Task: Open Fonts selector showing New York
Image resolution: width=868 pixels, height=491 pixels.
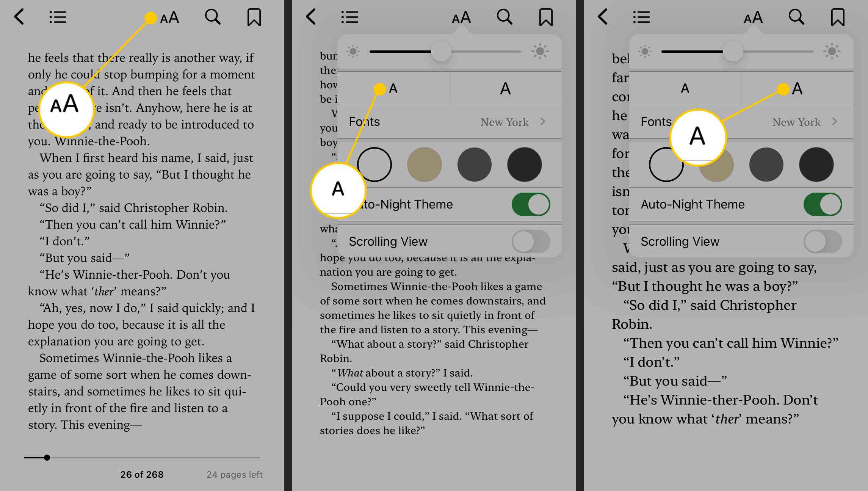Action: 445,122
